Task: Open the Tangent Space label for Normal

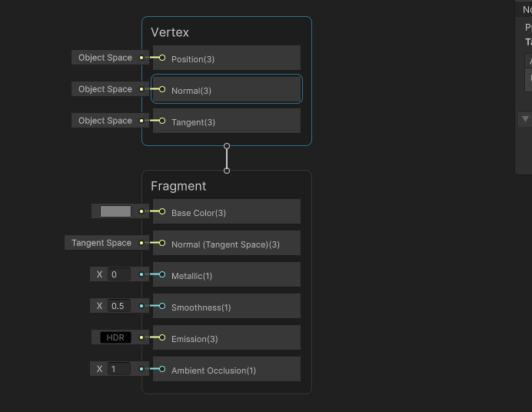Action: click(x=101, y=243)
